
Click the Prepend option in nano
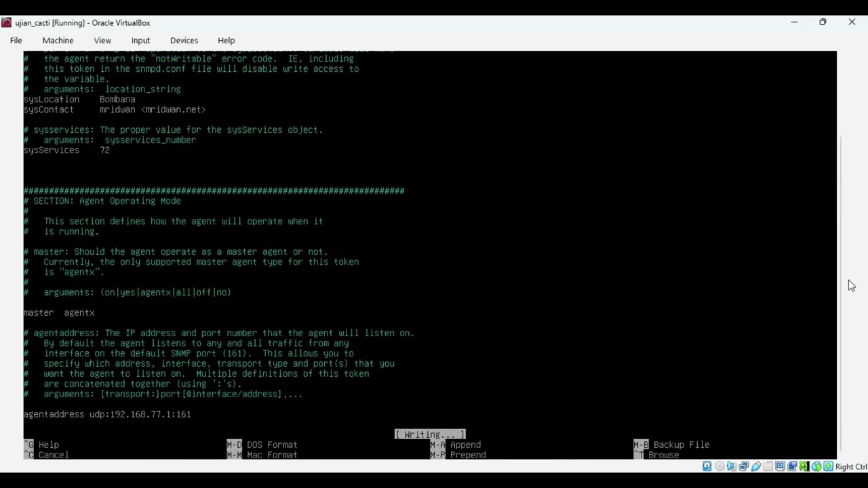[x=458, y=455]
